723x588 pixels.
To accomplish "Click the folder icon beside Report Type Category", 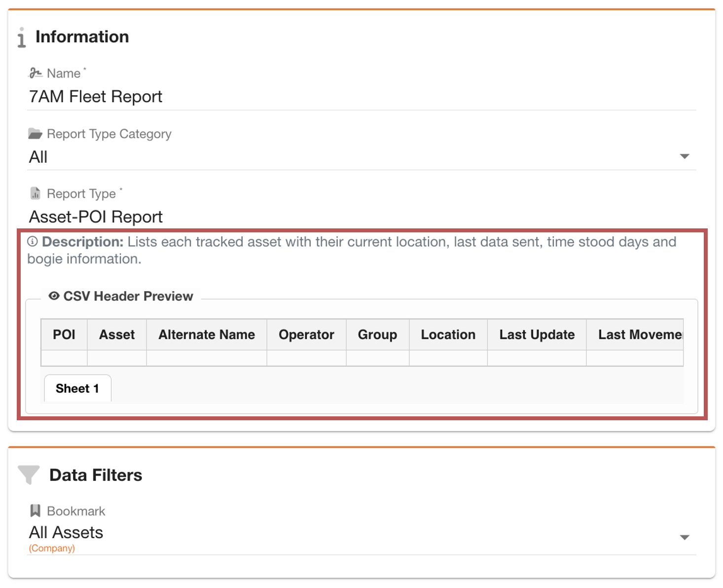I will 35,134.
